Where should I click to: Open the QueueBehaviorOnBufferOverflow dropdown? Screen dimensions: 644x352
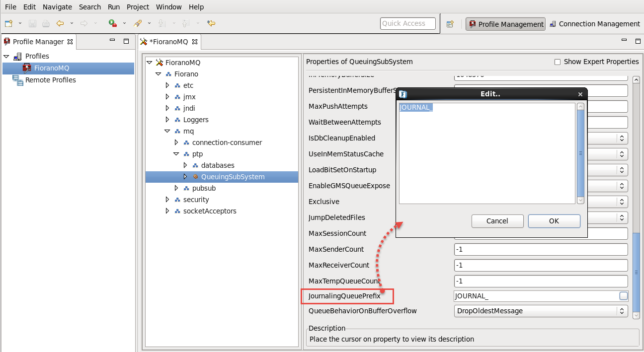(x=541, y=311)
